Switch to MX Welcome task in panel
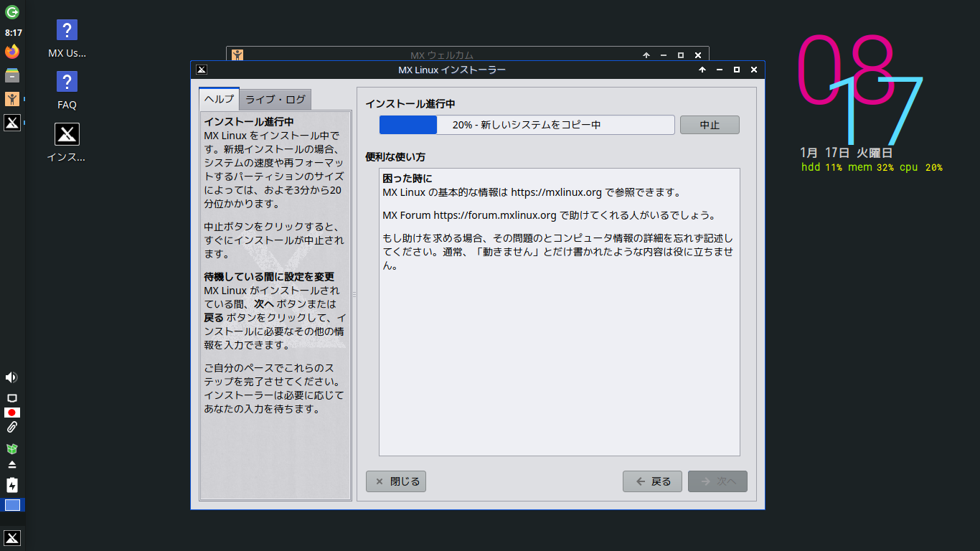 tap(12, 99)
